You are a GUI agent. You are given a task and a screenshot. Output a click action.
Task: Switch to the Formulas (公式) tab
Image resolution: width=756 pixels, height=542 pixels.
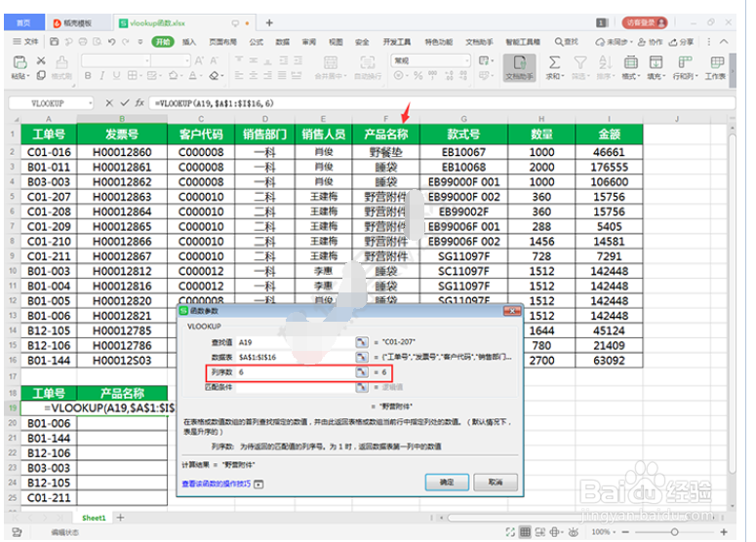(256, 42)
